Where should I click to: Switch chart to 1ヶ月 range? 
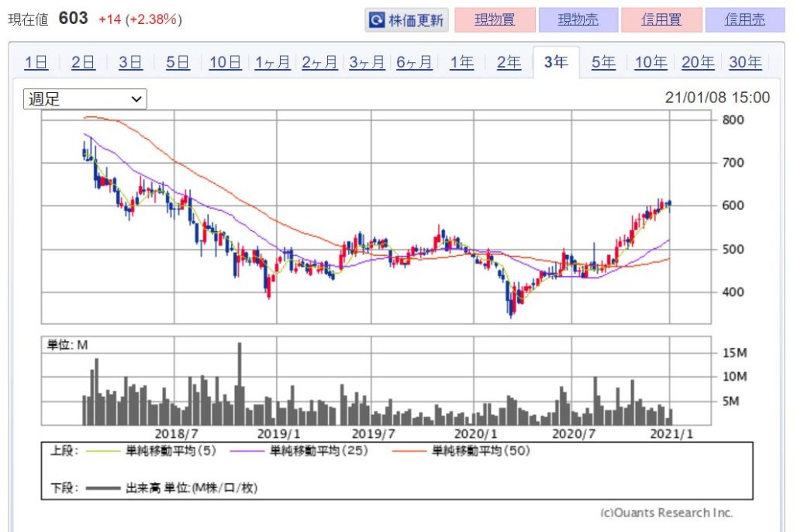click(x=272, y=62)
